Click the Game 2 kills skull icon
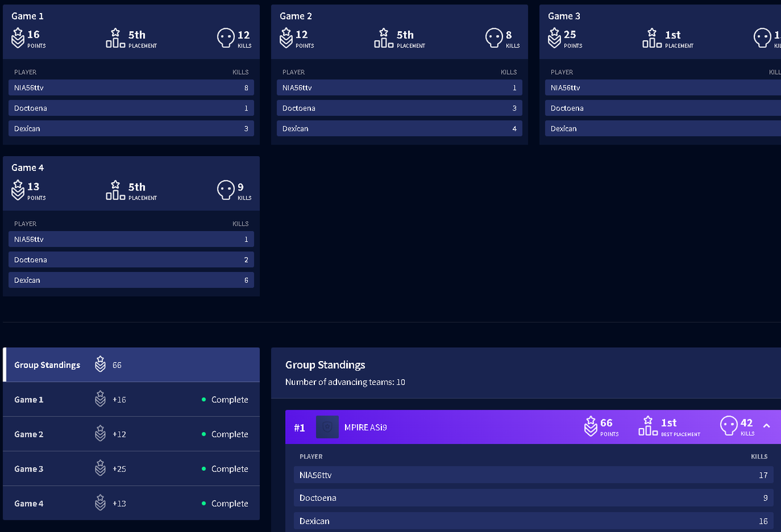 click(493, 38)
